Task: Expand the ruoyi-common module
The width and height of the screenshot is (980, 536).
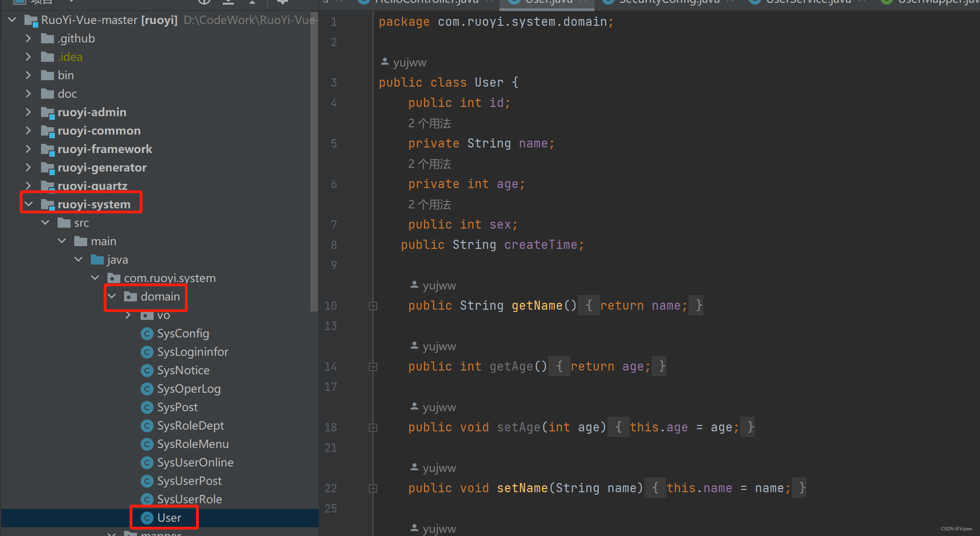Action: click(x=29, y=131)
